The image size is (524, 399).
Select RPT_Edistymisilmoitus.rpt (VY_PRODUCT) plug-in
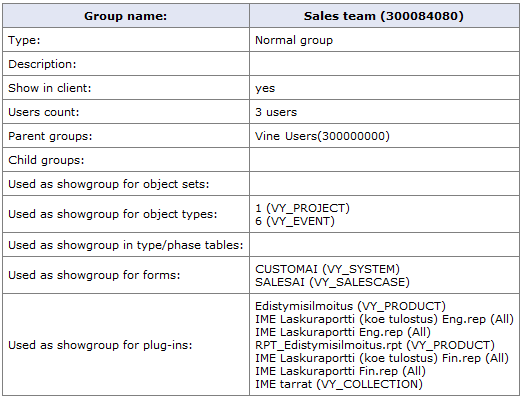point(375,345)
